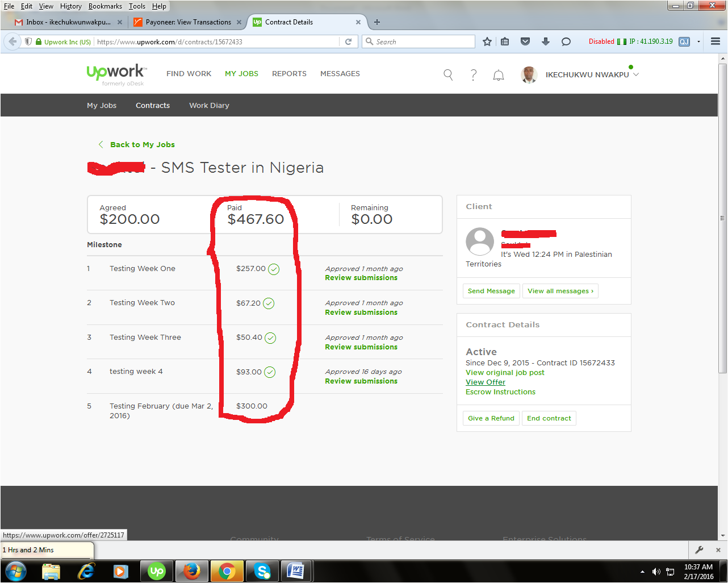Screen dimensions: 728x583
Task: Close the add-on bar with X
Action: pyautogui.click(x=718, y=550)
